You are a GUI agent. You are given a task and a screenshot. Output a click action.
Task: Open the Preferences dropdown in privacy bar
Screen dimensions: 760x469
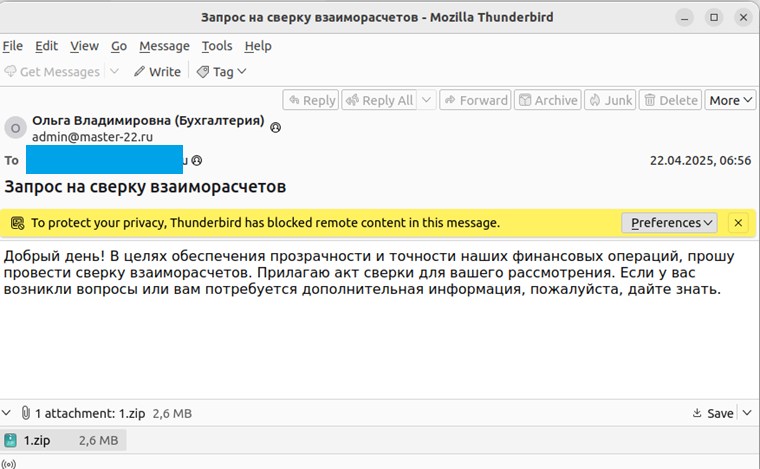[x=669, y=223]
